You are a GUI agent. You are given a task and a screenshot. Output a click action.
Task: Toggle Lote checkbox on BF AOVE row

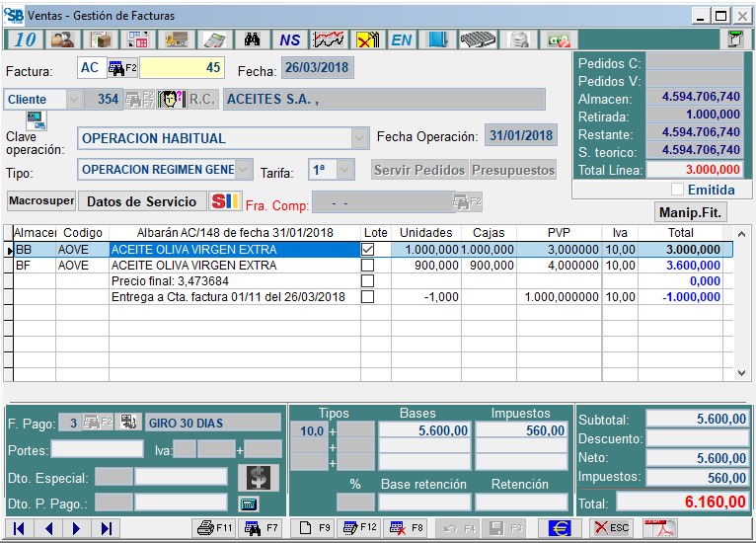(x=367, y=266)
